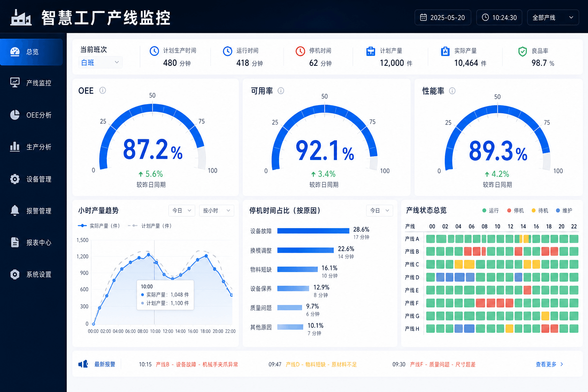
Task: Click the OEE分析 pie chart icon
Action: pos(15,115)
